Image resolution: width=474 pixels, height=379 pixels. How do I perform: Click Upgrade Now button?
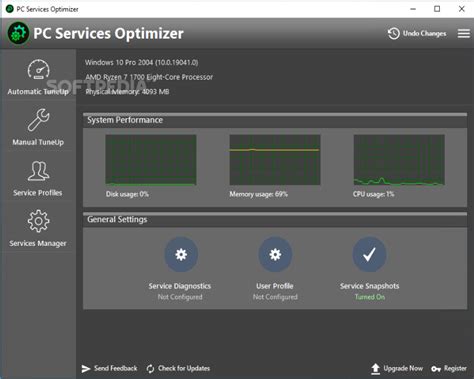397,368
